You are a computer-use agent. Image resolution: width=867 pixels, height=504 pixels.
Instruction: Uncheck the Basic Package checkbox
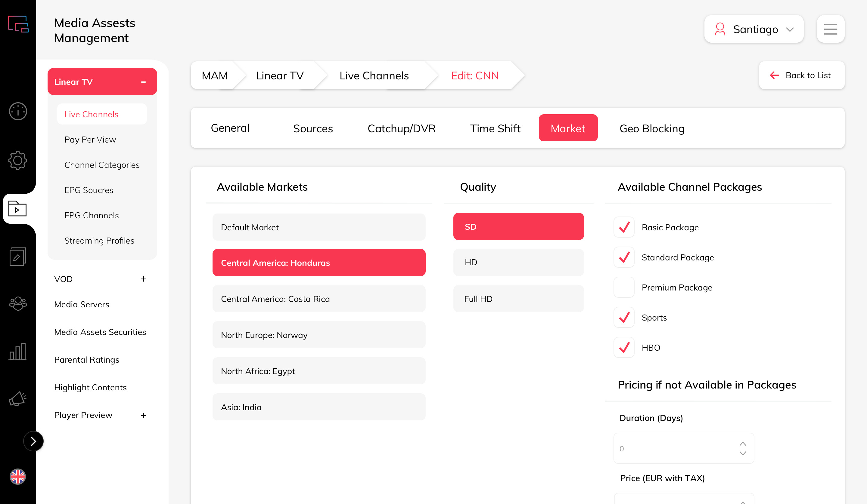[x=624, y=227]
